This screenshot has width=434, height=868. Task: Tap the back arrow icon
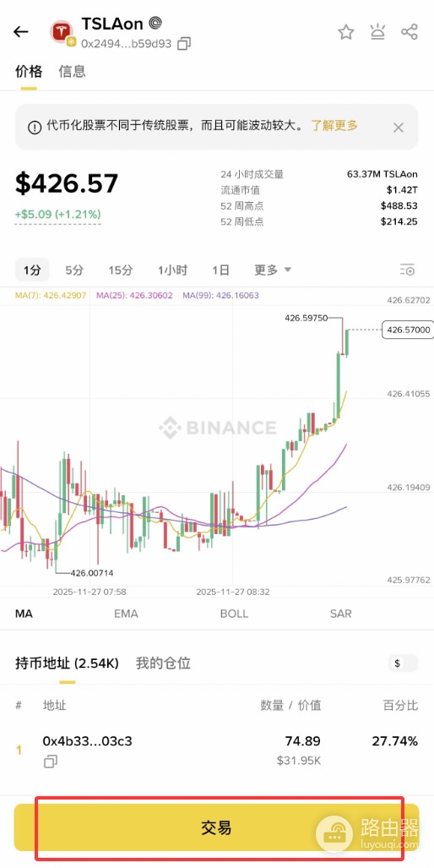(x=21, y=32)
